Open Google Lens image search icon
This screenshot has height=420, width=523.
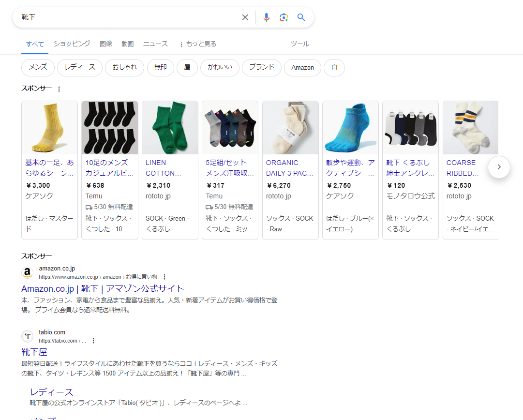point(284,17)
